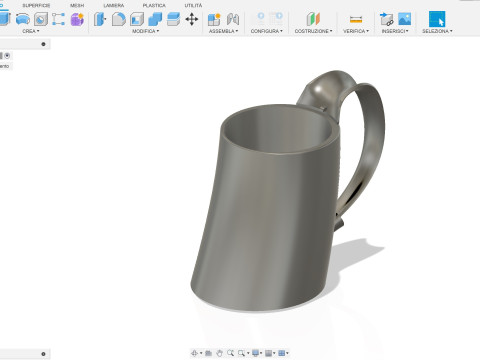Collapse the bottom panel header dot
This screenshot has height=360, width=480.
[43, 354]
